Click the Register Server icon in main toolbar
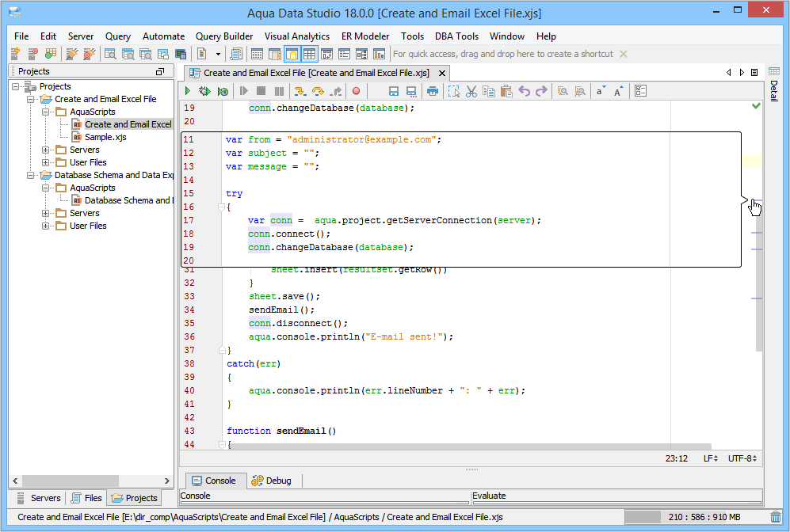 (16, 53)
